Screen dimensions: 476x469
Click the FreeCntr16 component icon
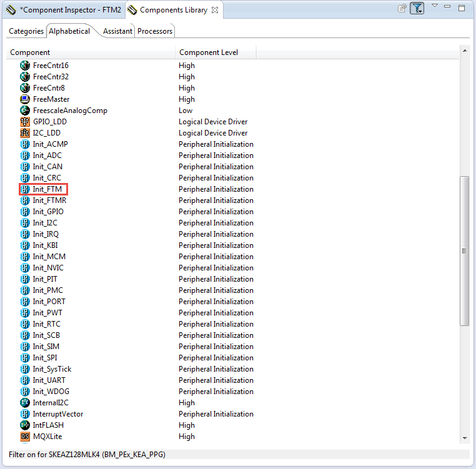(25, 66)
